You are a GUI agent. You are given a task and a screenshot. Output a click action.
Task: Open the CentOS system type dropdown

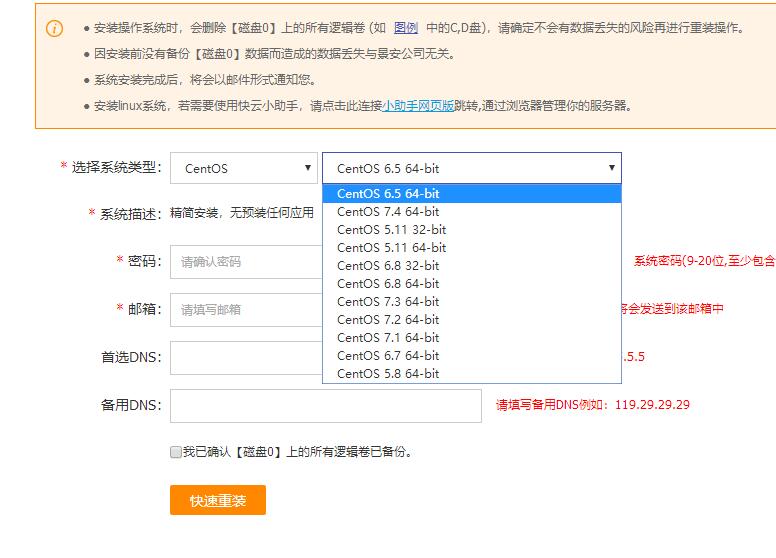(244, 168)
